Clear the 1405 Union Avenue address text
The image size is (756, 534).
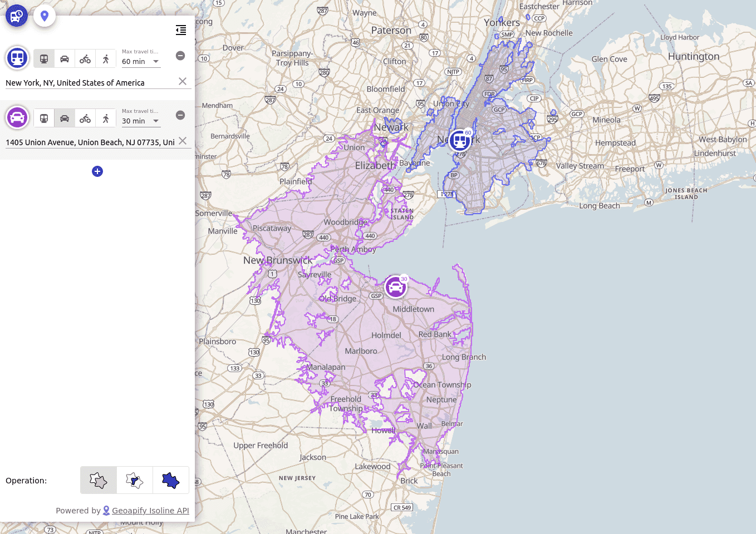tap(183, 141)
